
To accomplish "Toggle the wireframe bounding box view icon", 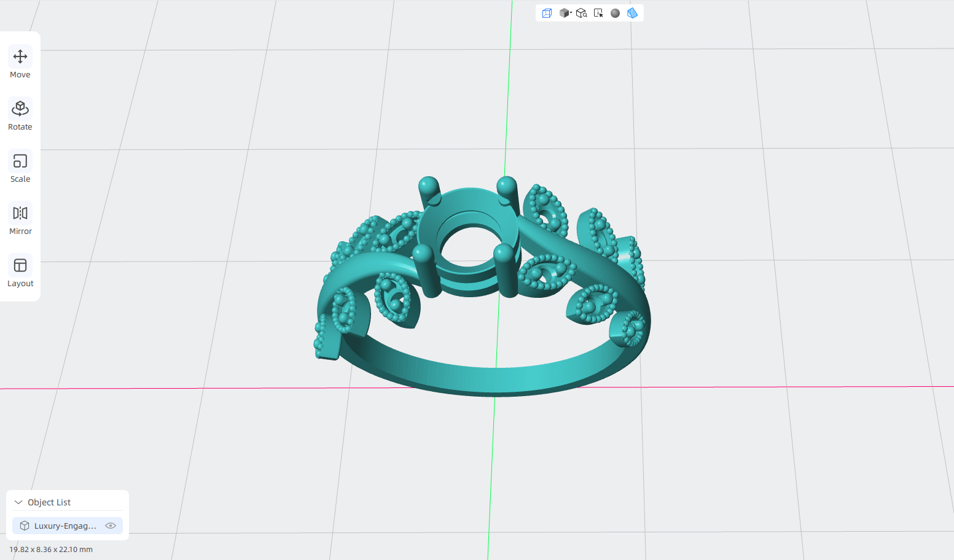I will click(547, 13).
